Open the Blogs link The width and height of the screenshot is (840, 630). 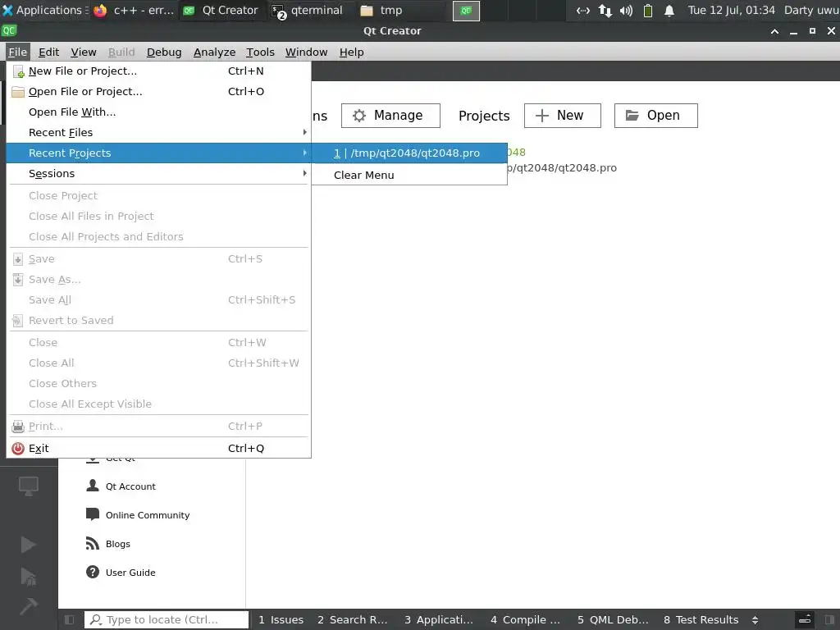pyautogui.click(x=118, y=544)
